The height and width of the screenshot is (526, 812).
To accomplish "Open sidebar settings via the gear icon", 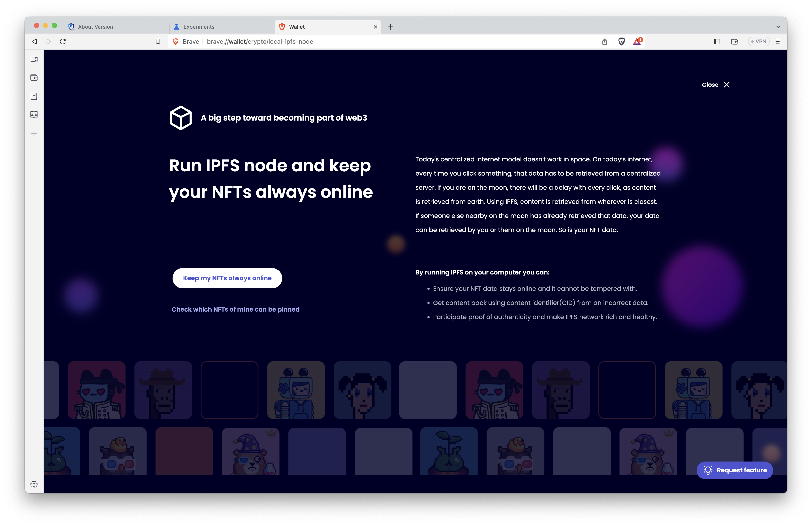I will (34, 484).
